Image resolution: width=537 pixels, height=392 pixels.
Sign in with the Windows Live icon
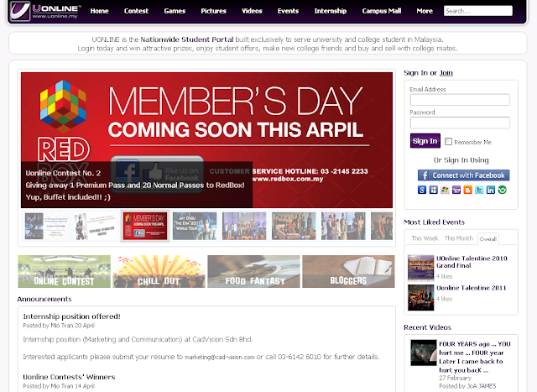pyautogui.click(x=445, y=190)
